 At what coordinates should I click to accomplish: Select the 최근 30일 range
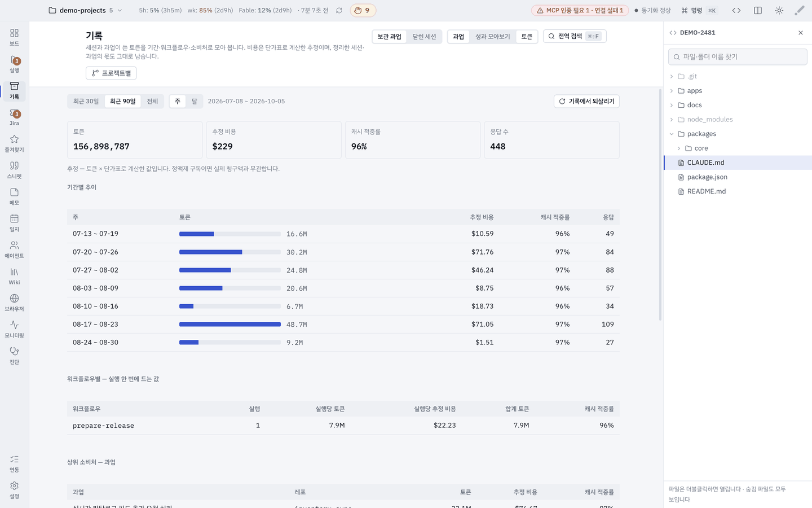click(86, 101)
